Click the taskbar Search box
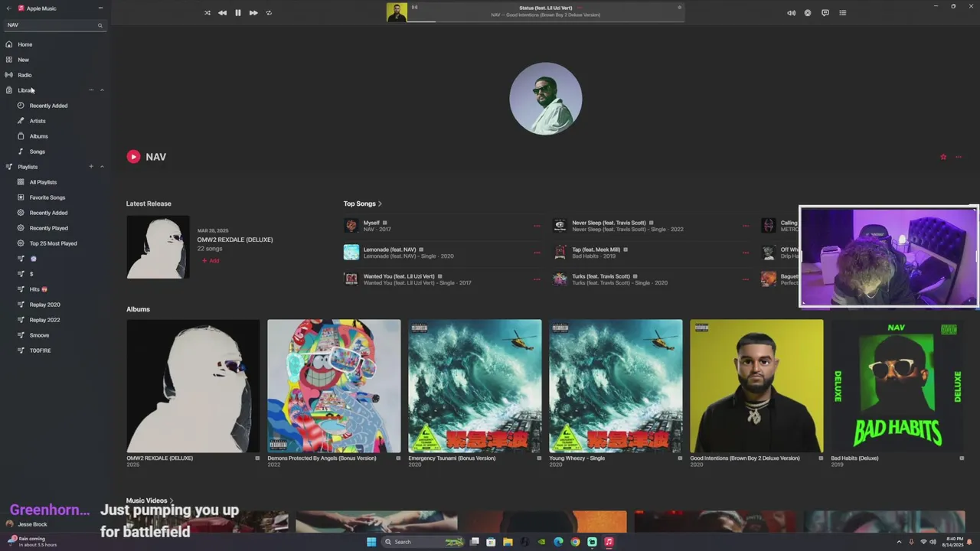Image resolution: width=980 pixels, height=551 pixels. 424,542
